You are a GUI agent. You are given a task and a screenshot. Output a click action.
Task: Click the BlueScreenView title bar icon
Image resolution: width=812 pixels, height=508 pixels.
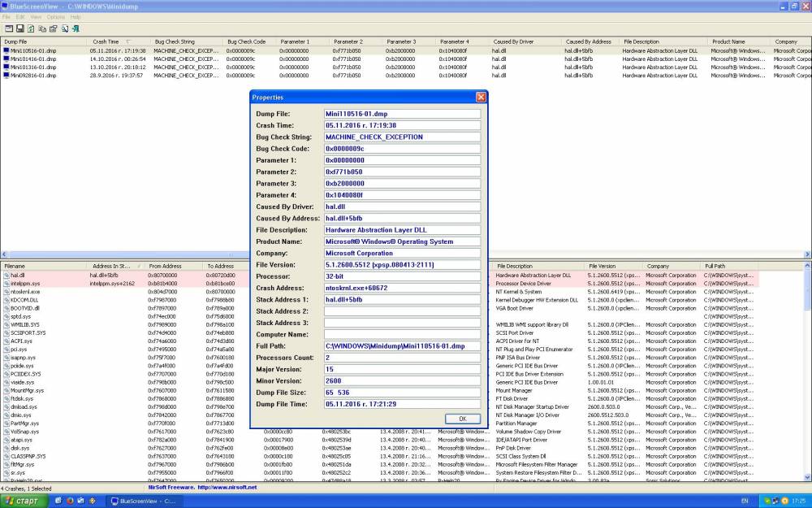coord(5,7)
